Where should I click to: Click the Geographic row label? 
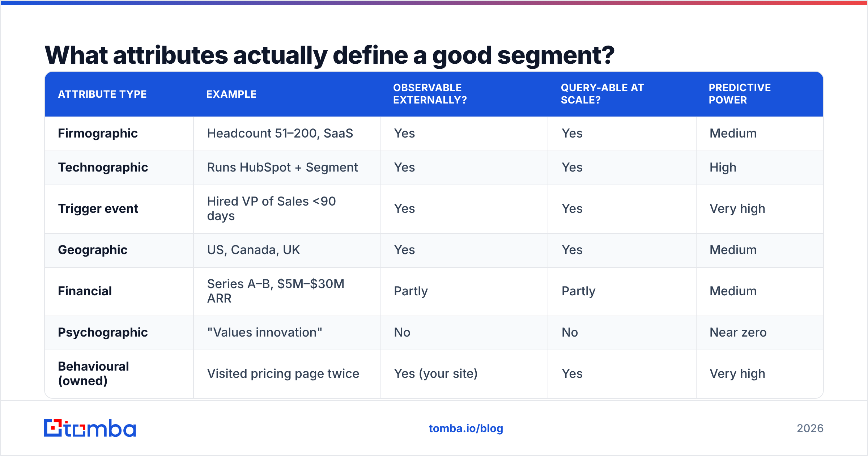click(93, 250)
